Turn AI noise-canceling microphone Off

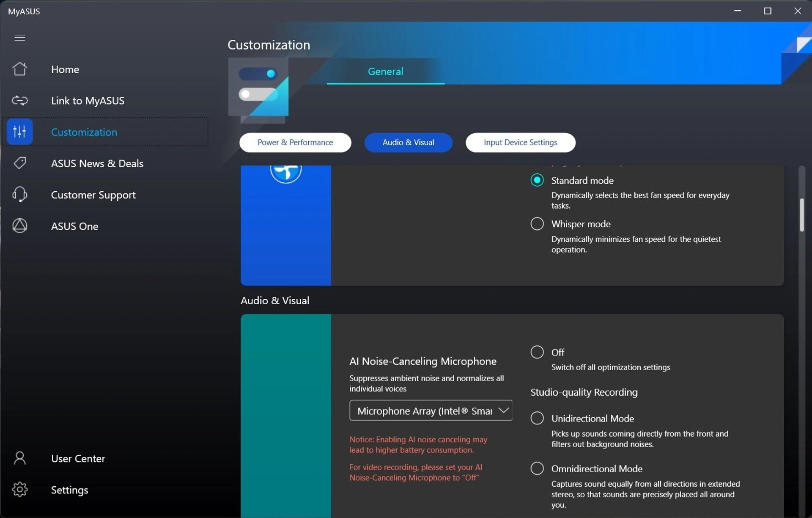(537, 352)
